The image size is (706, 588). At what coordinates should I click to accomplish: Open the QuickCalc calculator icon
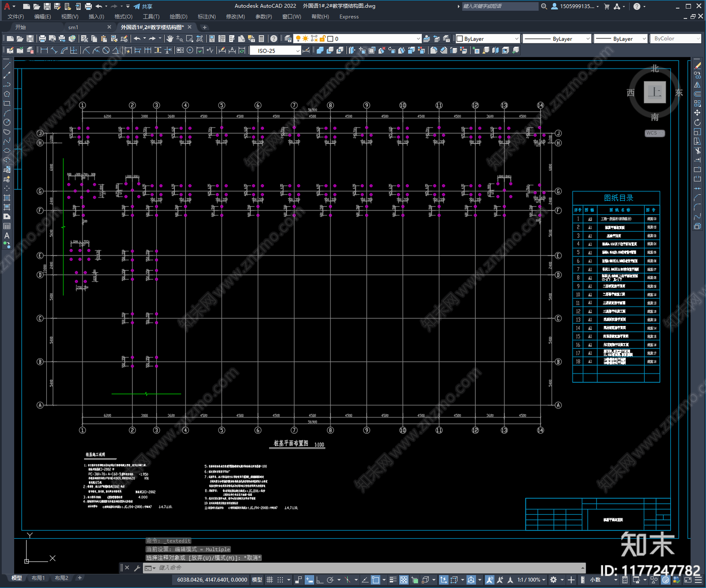pos(262,39)
